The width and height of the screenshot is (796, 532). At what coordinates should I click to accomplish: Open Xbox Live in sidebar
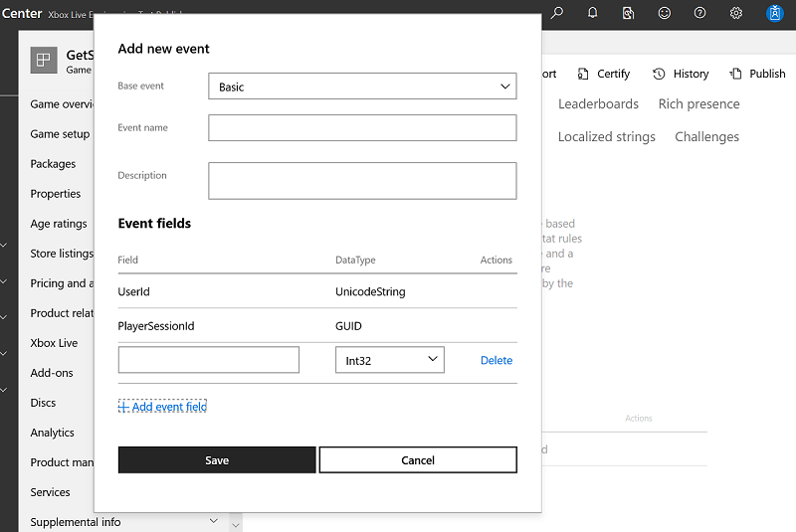coord(54,343)
